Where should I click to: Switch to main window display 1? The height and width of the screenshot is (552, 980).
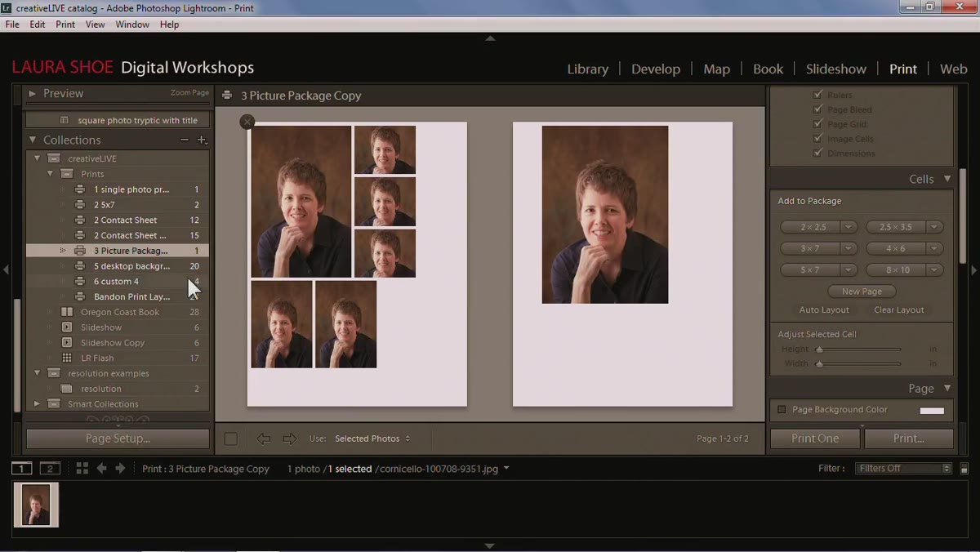coord(22,469)
